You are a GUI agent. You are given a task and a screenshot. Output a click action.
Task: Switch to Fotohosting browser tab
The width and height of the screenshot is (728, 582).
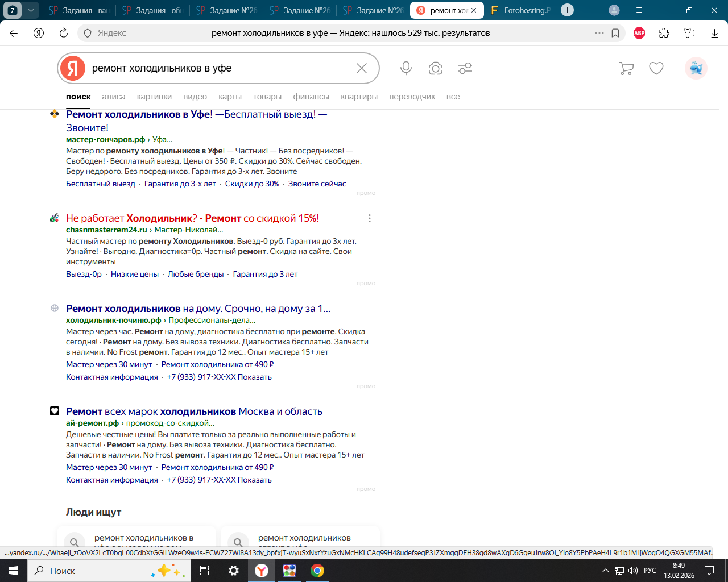click(521, 10)
